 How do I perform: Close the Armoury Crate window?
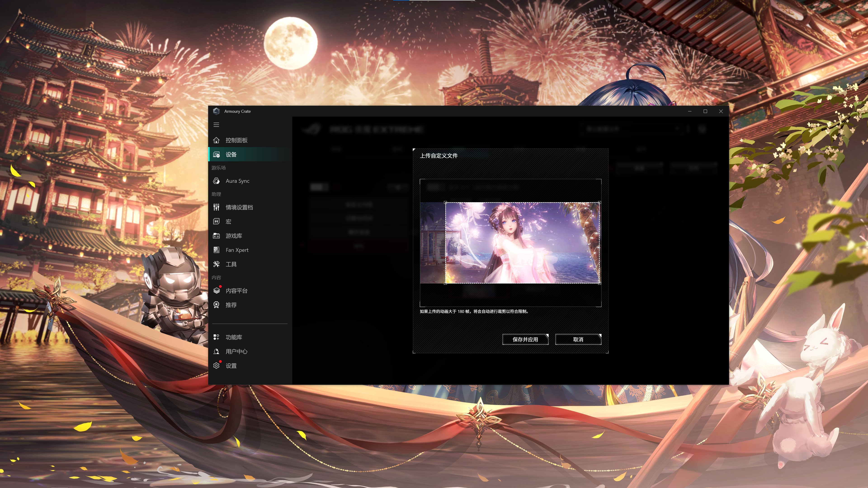(721, 111)
